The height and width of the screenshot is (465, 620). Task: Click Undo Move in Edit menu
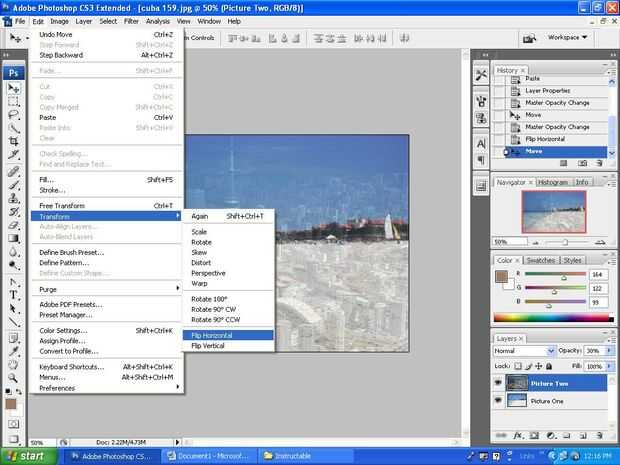click(106, 34)
